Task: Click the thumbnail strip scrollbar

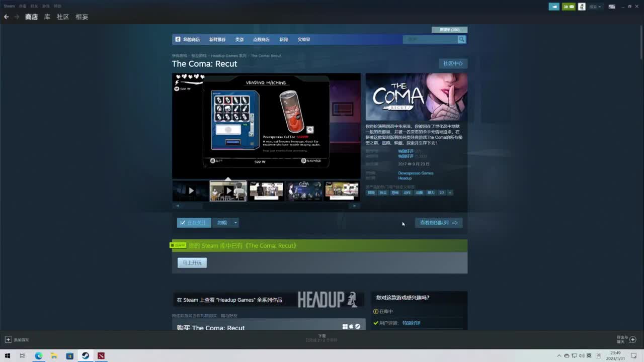Action: 266,206
